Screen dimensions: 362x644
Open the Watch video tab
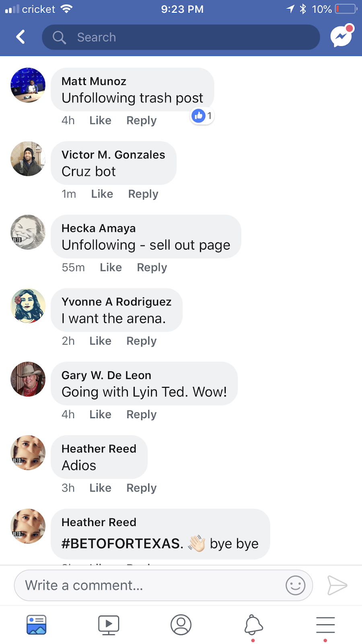click(109, 625)
